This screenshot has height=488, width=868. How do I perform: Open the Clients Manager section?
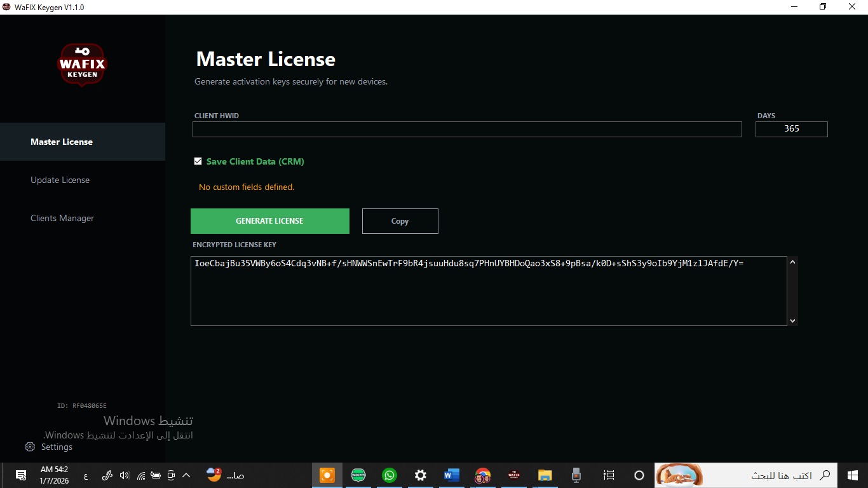tap(62, 218)
